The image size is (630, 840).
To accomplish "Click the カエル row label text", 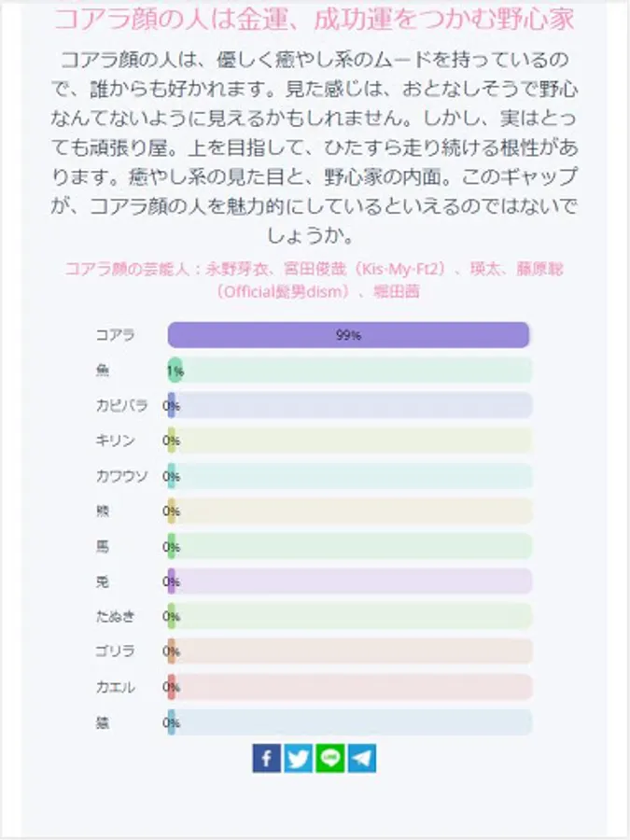I will tap(116, 687).
